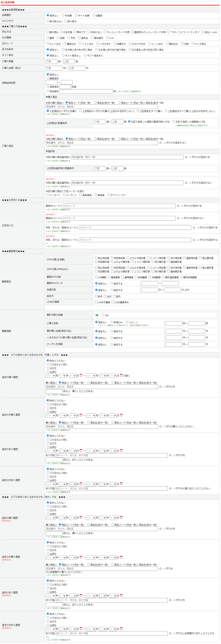
Task: Collapse the ▼購入商品 section header
Action: click(x=51, y=97)
